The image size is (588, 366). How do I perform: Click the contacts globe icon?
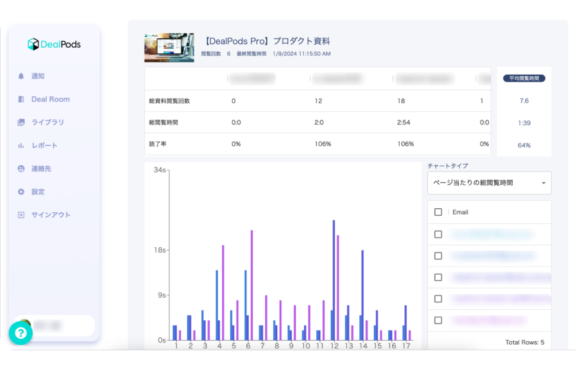21,169
